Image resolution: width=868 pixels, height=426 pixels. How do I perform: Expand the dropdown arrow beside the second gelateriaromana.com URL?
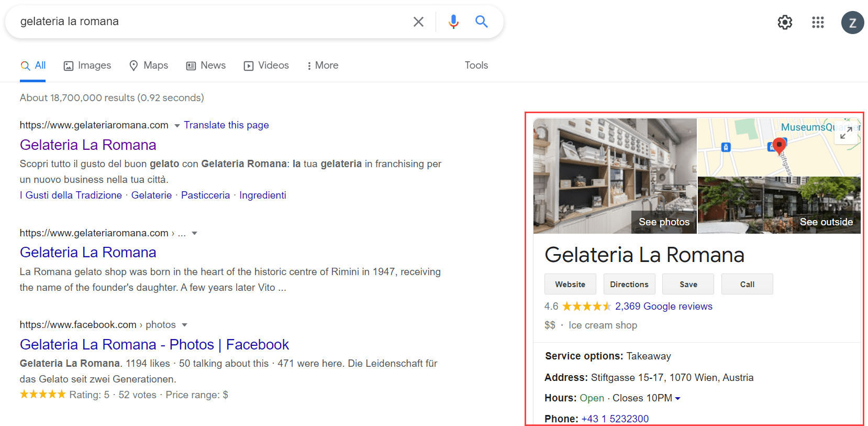(194, 233)
